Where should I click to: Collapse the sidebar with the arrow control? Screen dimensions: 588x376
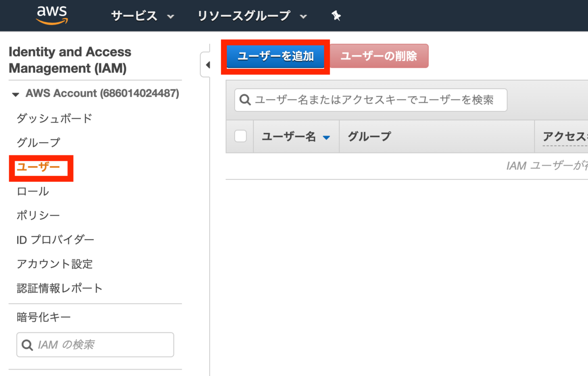(x=208, y=64)
